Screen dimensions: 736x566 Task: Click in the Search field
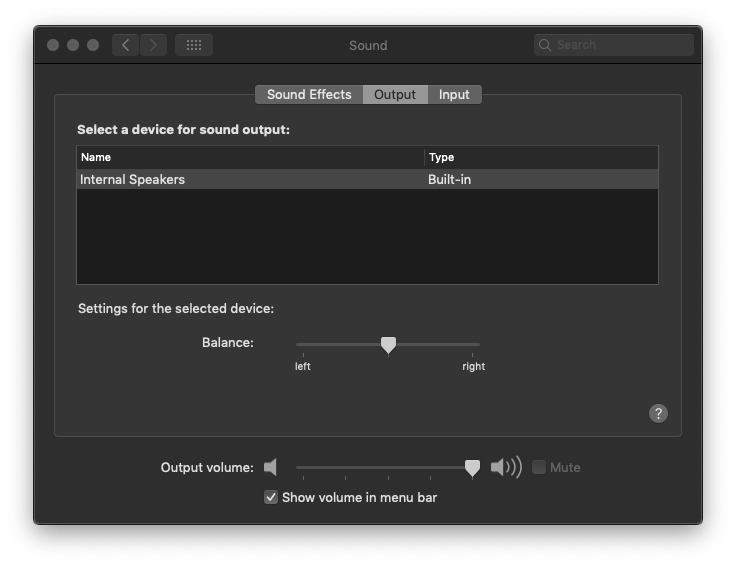[x=613, y=45]
